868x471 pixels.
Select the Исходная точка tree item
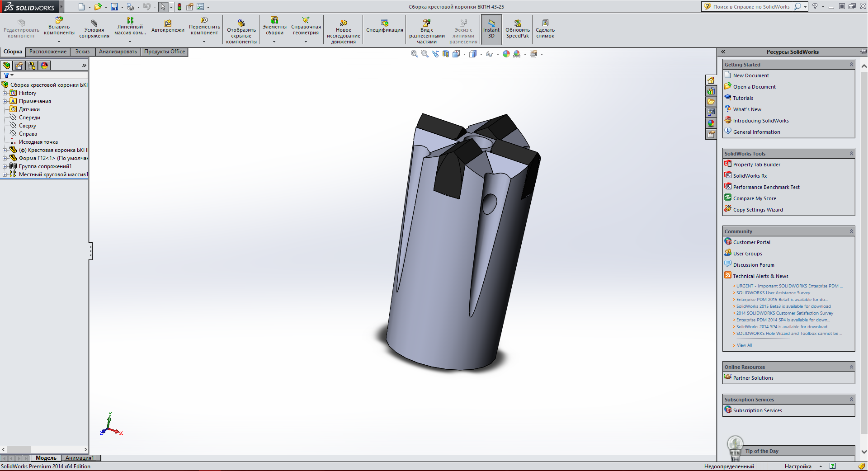(38, 142)
